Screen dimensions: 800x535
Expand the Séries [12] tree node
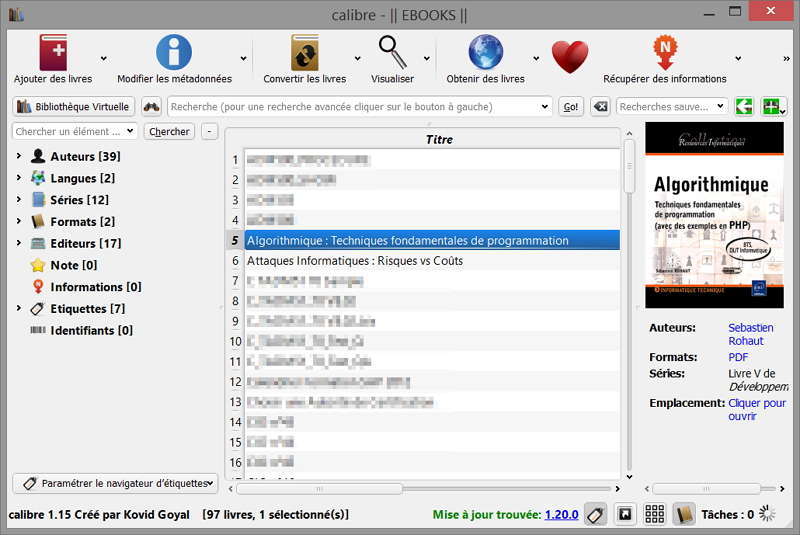[19, 199]
